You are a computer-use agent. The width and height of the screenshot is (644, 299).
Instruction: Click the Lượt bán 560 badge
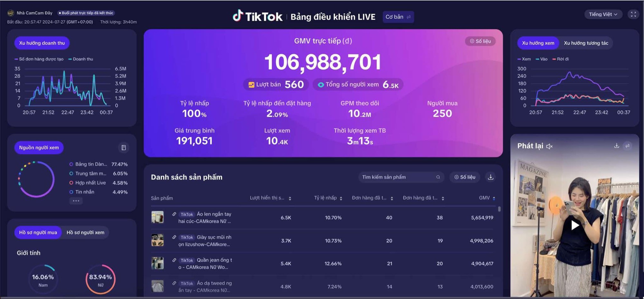coord(276,85)
